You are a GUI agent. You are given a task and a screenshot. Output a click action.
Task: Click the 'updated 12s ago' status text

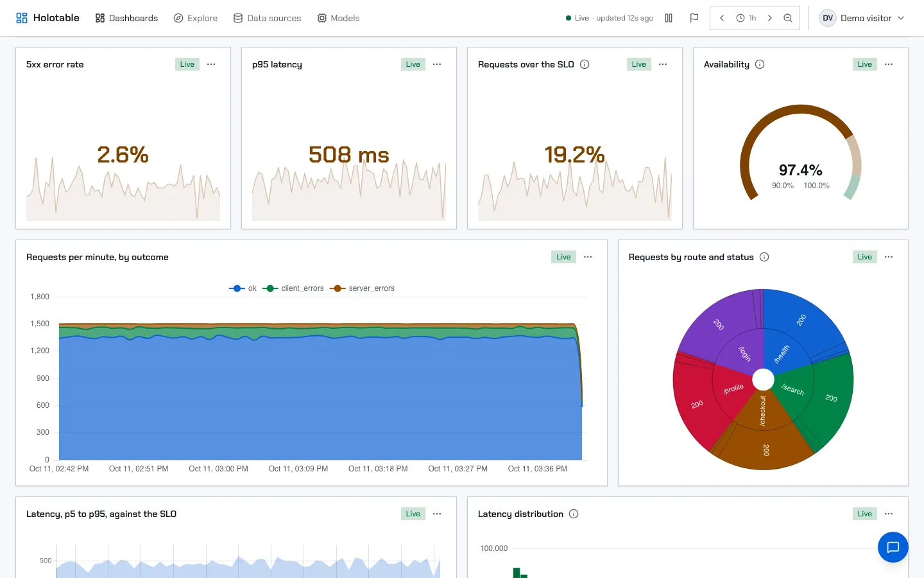click(625, 18)
